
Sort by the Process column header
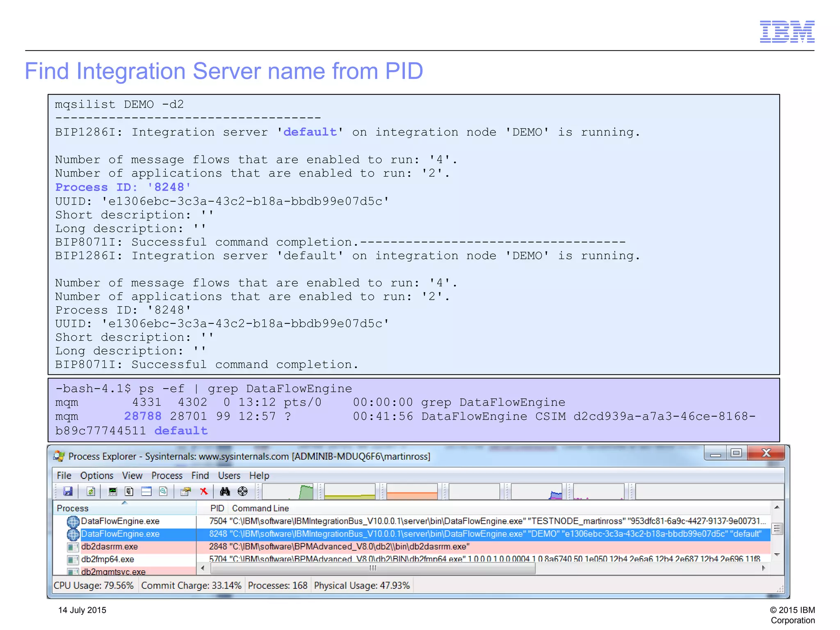125,508
